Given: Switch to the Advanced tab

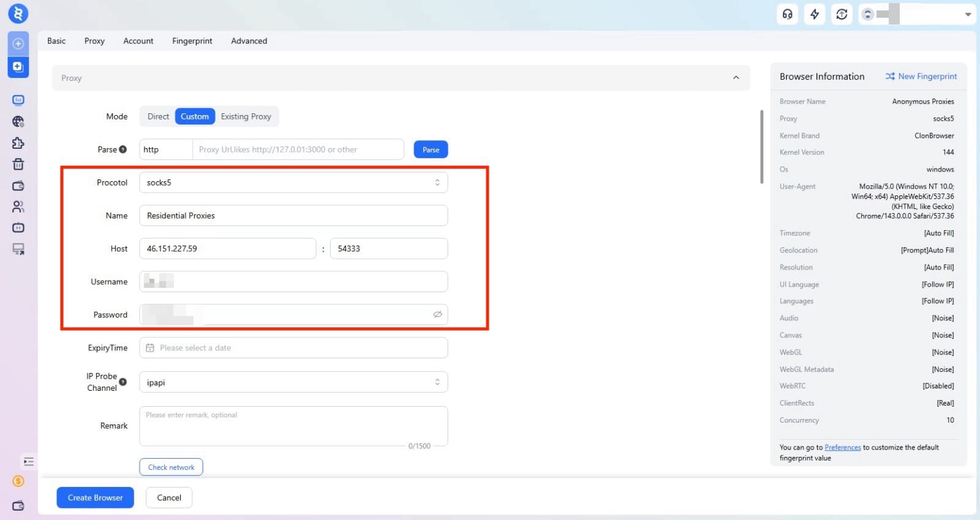Looking at the screenshot, I should coord(249,41).
